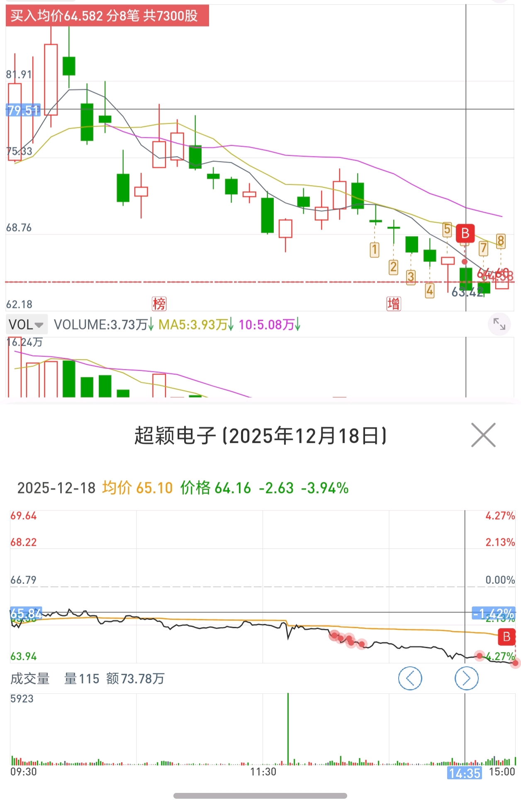Tap the 16.24万 volume axis label
Viewport: 521px width, 812px height.
pos(24,342)
